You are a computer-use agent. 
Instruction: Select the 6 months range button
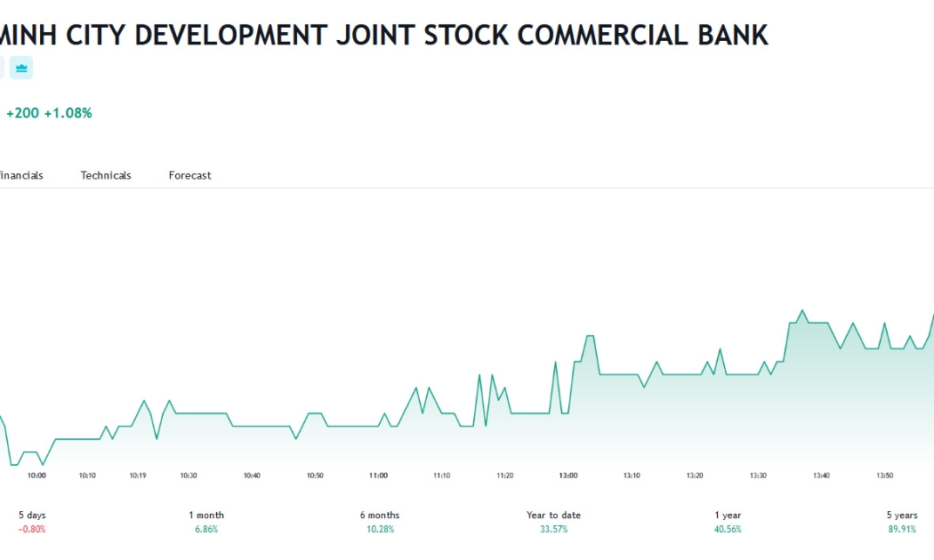coord(380,522)
